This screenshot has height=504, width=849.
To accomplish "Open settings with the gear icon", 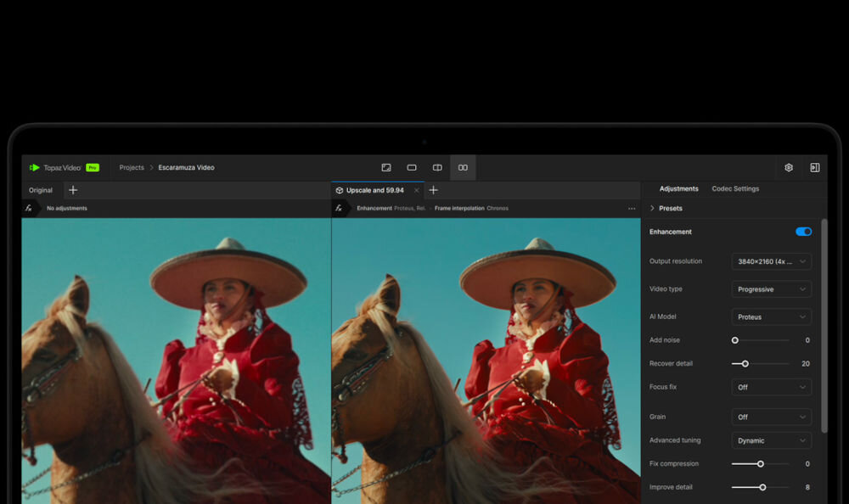I will point(789,168).
